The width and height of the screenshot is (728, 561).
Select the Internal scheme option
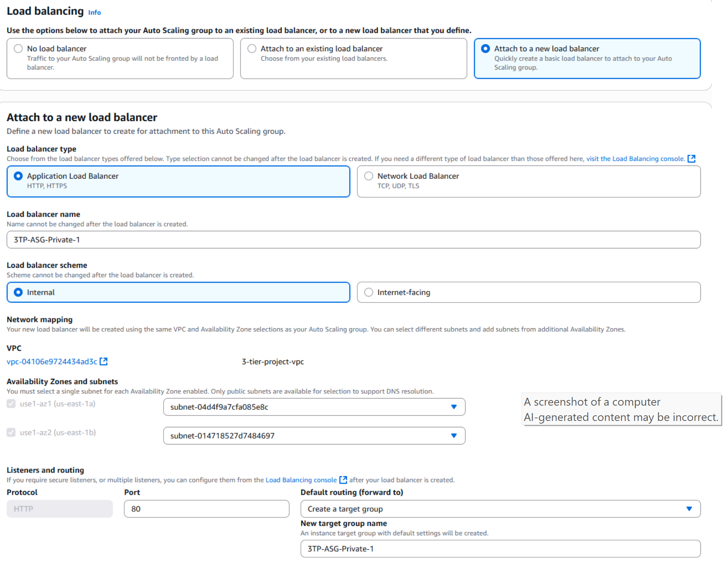point(18,292)
